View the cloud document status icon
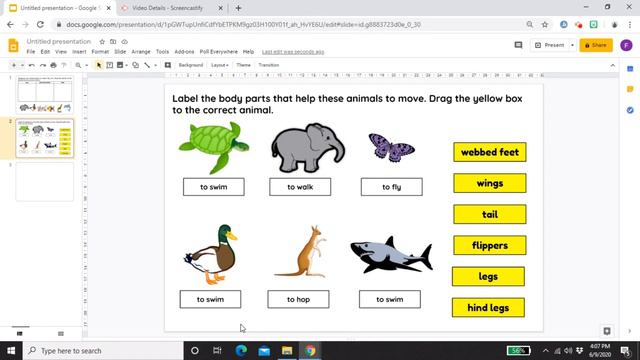The image size is (640, 360). tap(124, 42)
